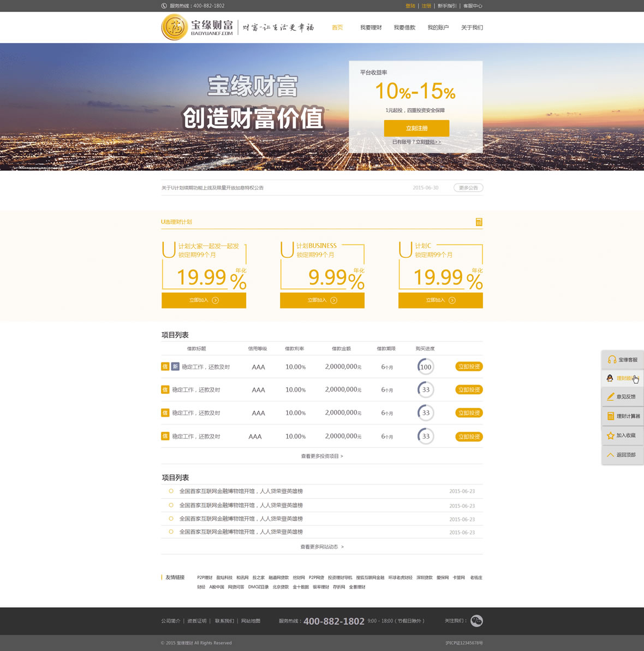Click the 宝缘财富 gold coin logo
Viewport: 644px width, 651px height.
click(x=174, y=27)
